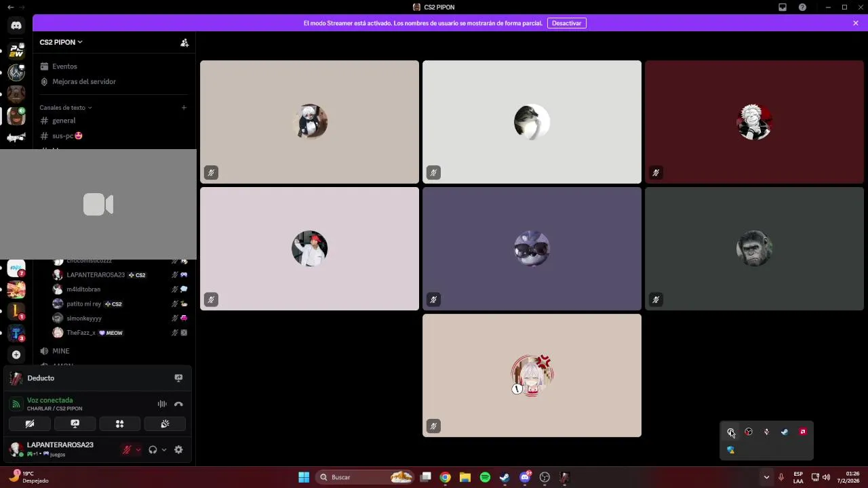Image resolution: width=868 pixels, height=488 pixels.
Task: Open the AMD software icon in the tray popup
Action: pos(803,432)
